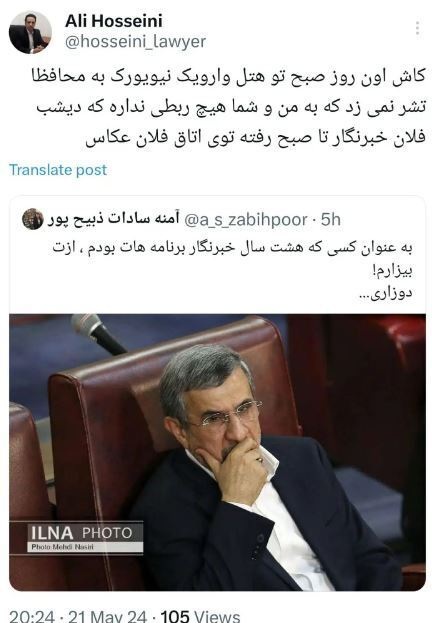The image size is (432, 623).
Task: Open the quoted @a_s_zabihpoor handle
Action: (x=246, y=220)
